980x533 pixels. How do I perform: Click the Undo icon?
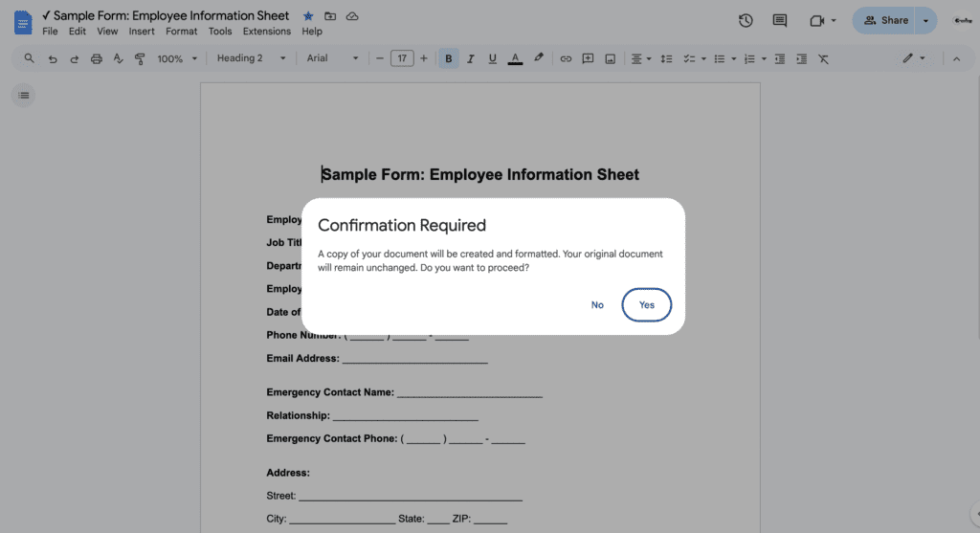click(53, 58)
